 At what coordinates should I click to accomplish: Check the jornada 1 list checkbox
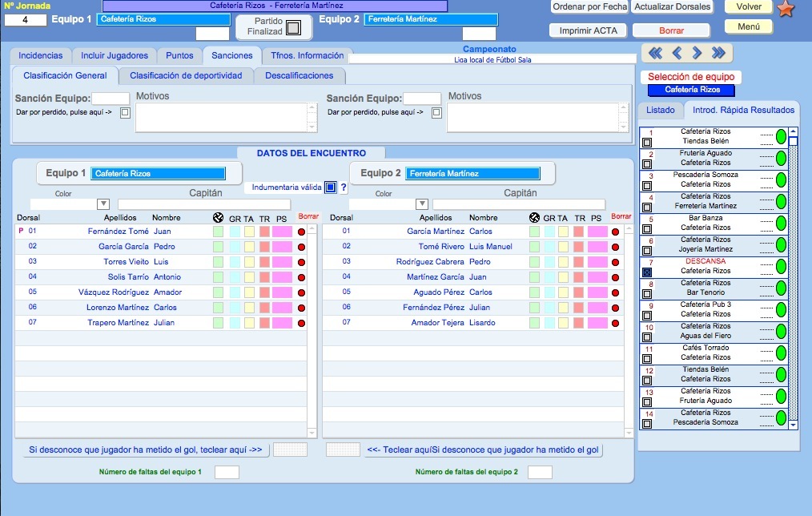coord(647,143)
